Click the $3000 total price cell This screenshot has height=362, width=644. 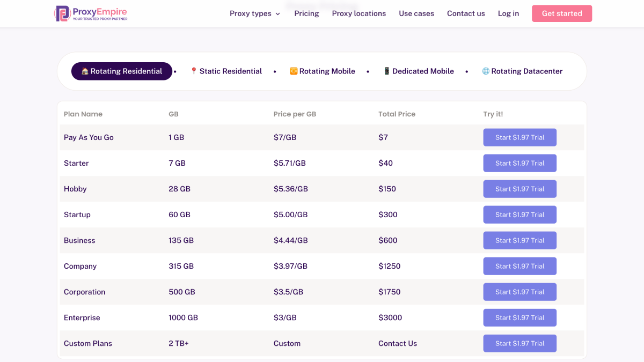coord(390,317)
